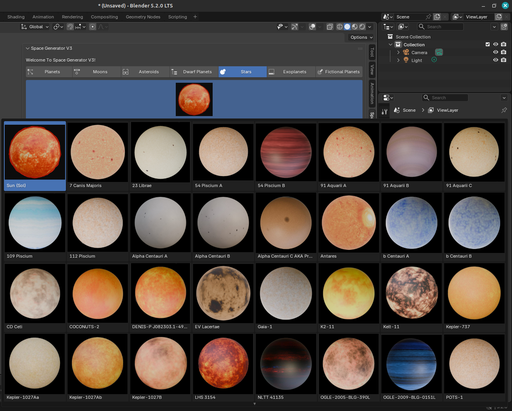Toggle snapping magnet icon

pyautogui.click(x=70, y=27)
